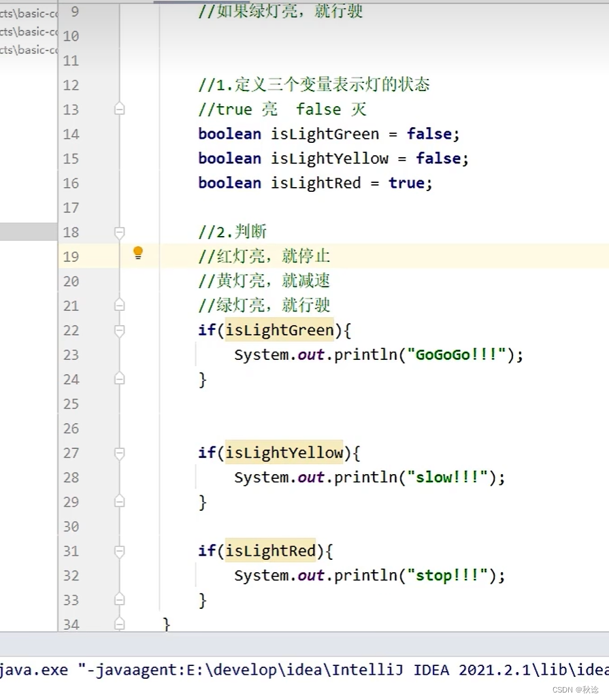Click the first 'cts\basic-c' path entry

(29, 14)
